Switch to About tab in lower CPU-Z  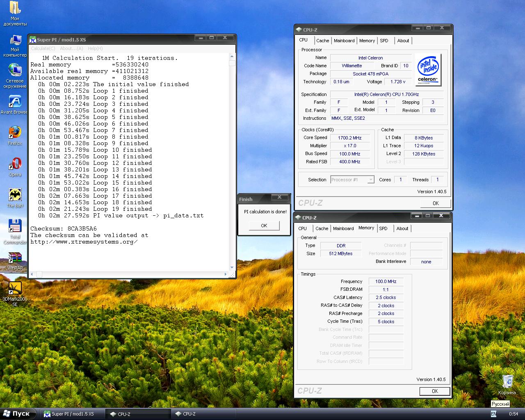(402, 228)
